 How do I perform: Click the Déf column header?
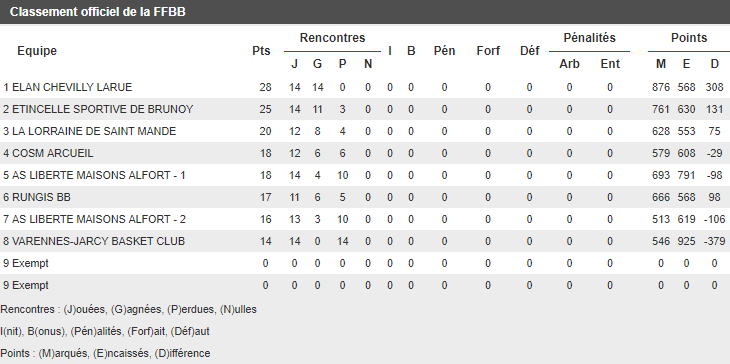tap(530, 51)
